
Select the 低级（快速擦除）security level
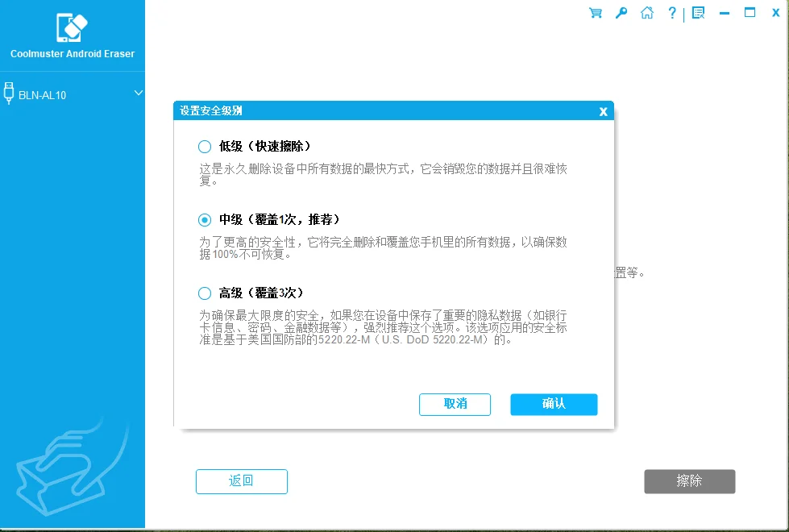(x=205, y=146)
